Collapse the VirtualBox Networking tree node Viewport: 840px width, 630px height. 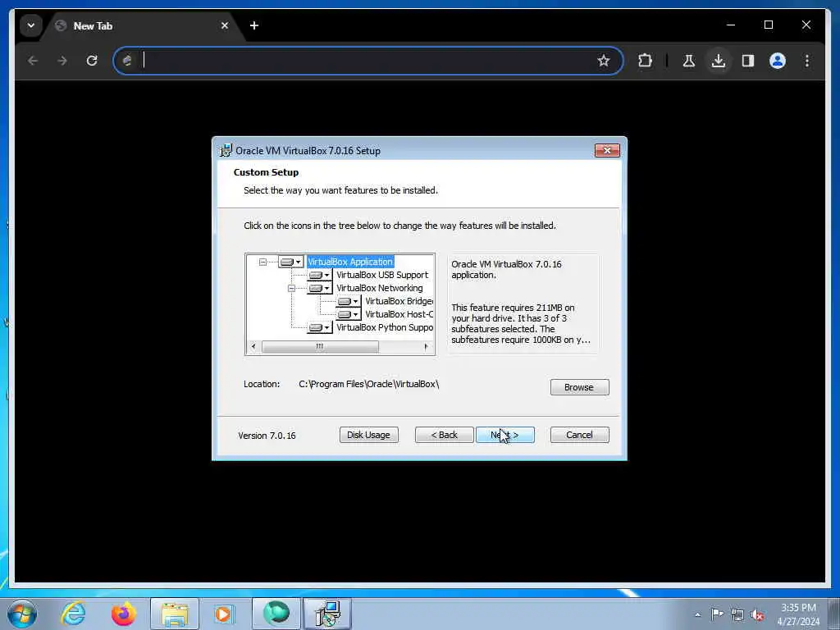click(x=291, y=288)
